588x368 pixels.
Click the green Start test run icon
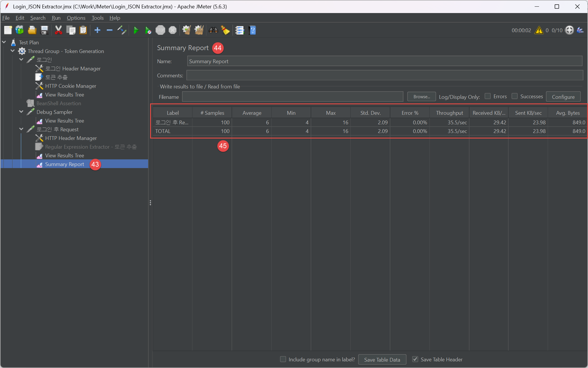tap(136, 30)
